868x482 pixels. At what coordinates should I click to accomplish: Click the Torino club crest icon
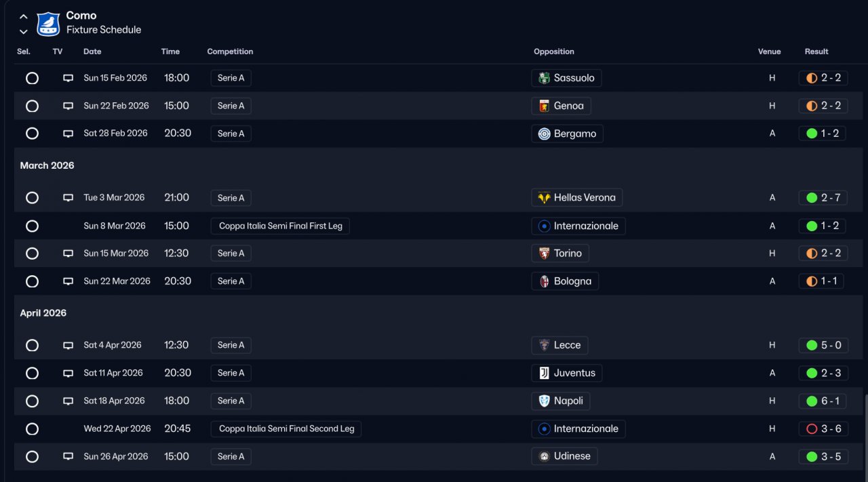[x=544, y=254]
